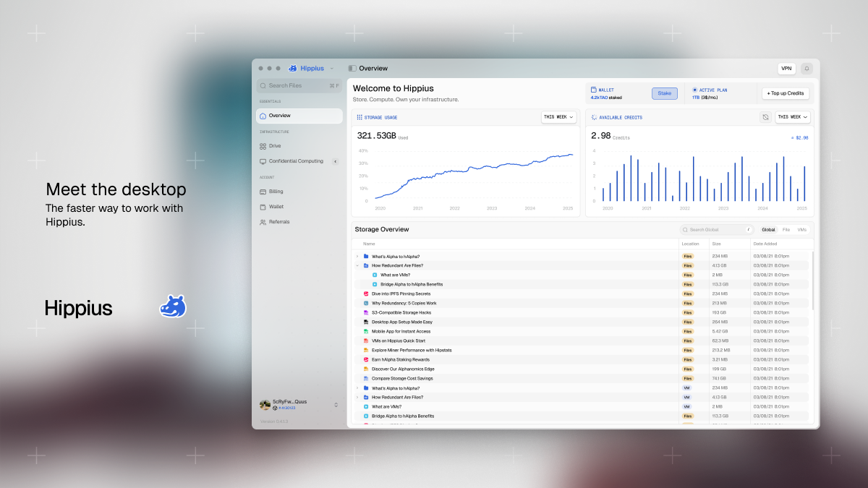Open the notifications bell
The height and width of the screenshot is (488, 868).
tap(807, 69)
